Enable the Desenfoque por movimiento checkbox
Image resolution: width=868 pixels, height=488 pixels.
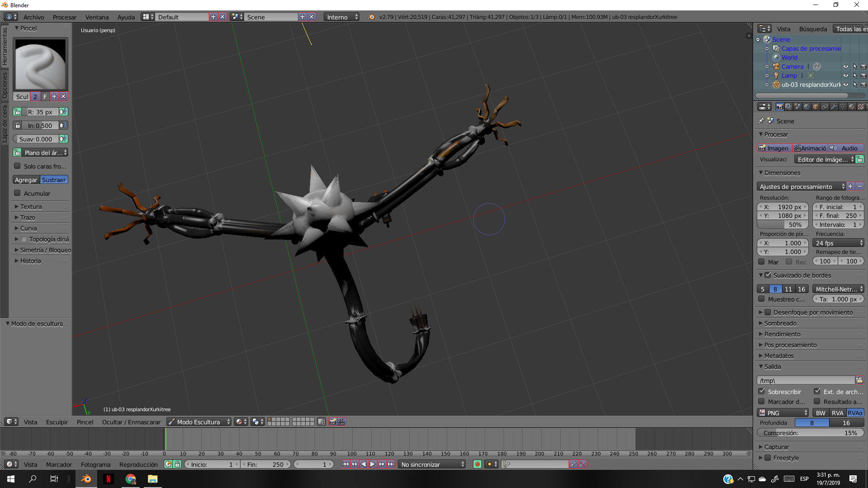pos(769,312)
